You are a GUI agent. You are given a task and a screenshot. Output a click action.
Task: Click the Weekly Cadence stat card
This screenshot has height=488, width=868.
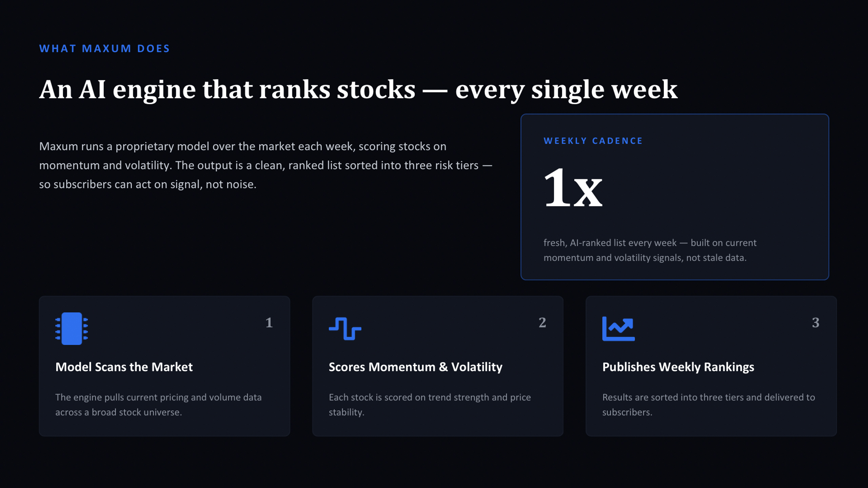(675, 197)
